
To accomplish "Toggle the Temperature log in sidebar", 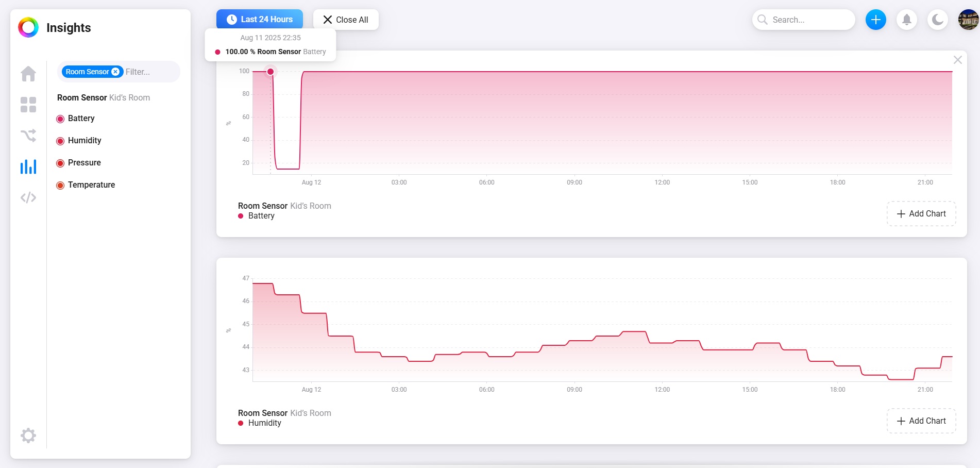I will (x=91, y=185).
